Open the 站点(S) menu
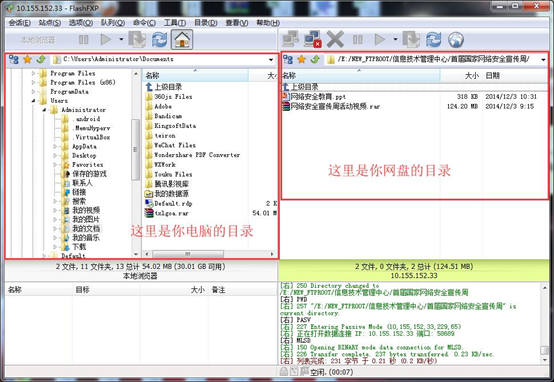554x382 pixels. (49, 23)
